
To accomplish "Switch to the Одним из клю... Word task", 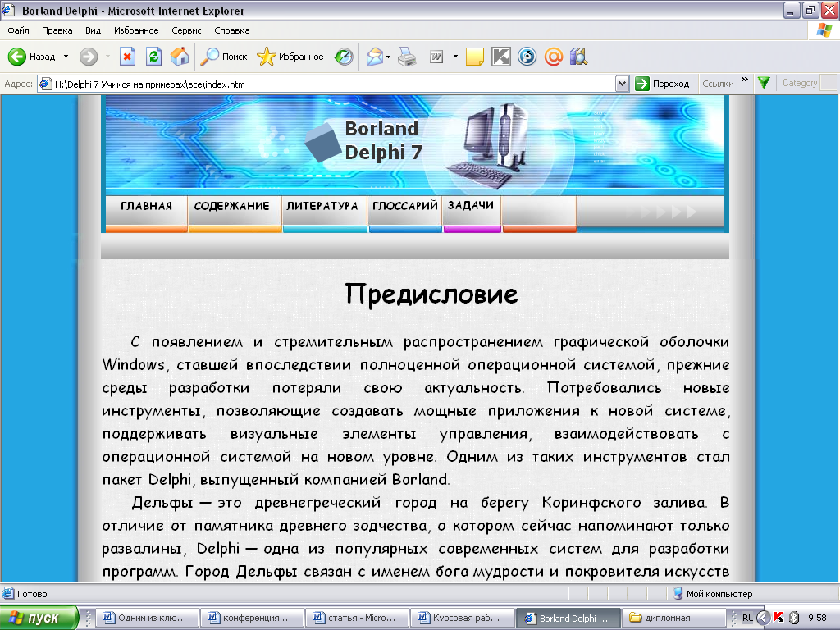I will pyautogui.click(x=146, y=618).
